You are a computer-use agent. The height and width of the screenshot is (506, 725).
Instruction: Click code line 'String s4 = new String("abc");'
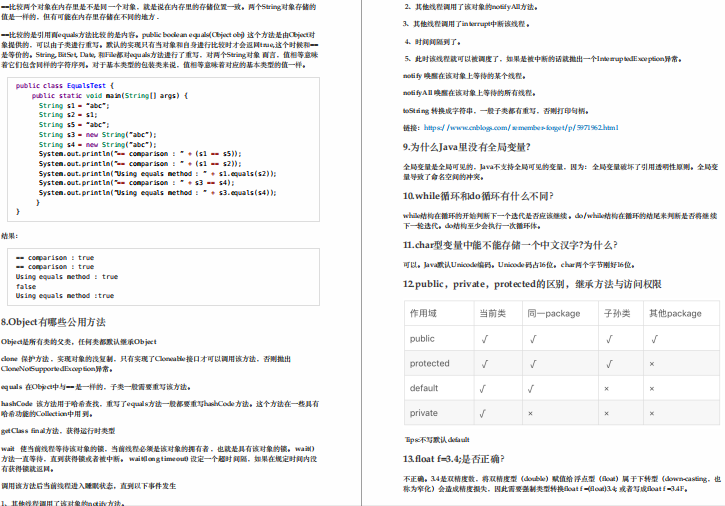click(98, 144)
